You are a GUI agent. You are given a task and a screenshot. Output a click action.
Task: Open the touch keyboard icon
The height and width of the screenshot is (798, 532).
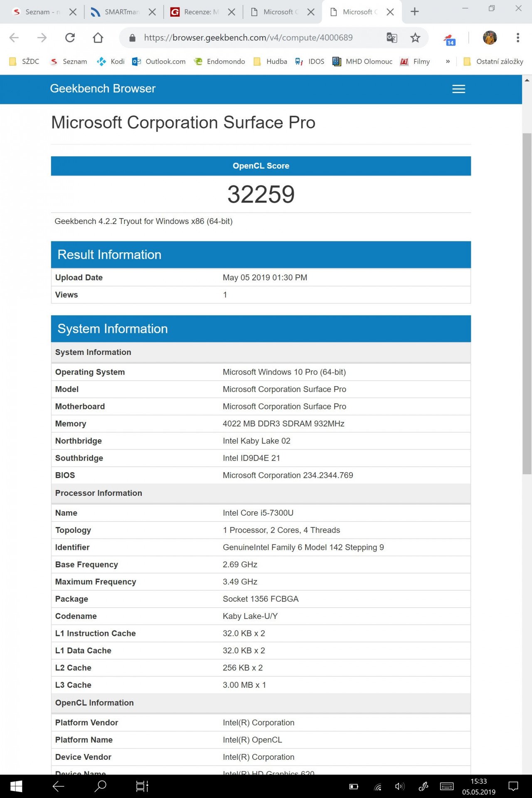point(447,786)
